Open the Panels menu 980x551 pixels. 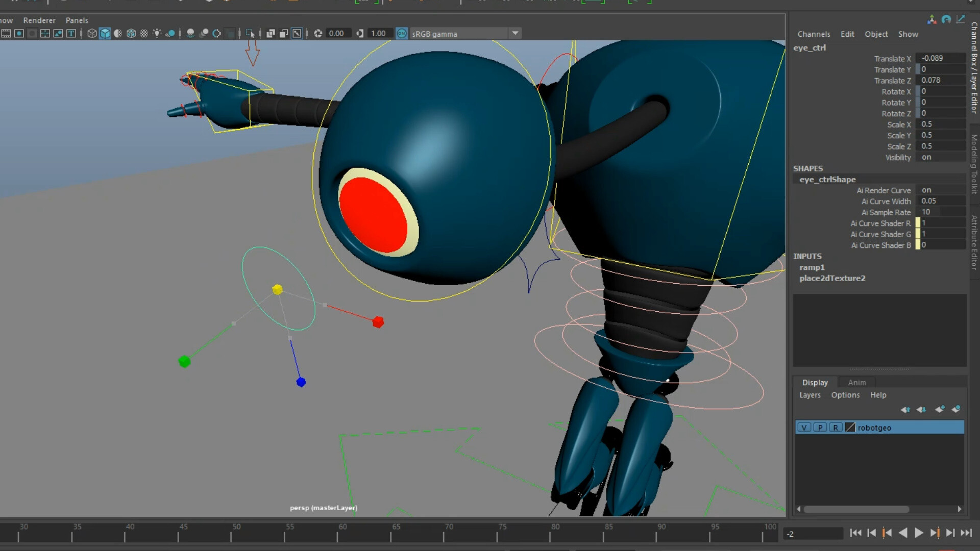77,20
